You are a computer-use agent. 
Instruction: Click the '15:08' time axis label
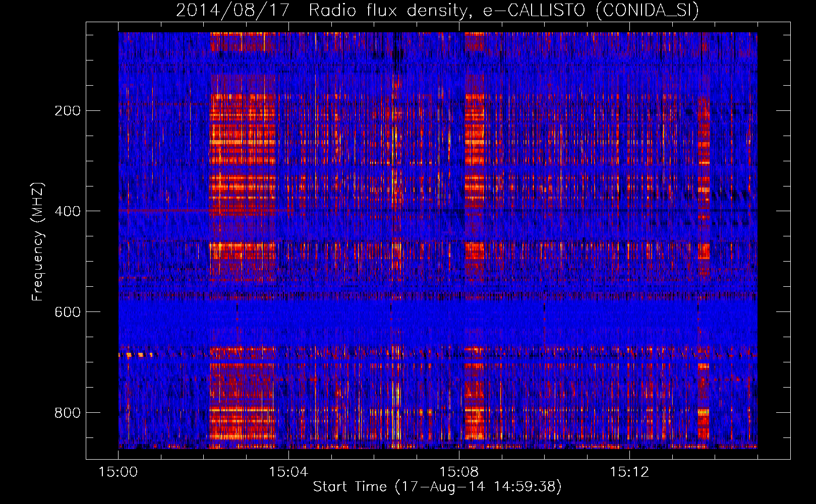[459, 472]
